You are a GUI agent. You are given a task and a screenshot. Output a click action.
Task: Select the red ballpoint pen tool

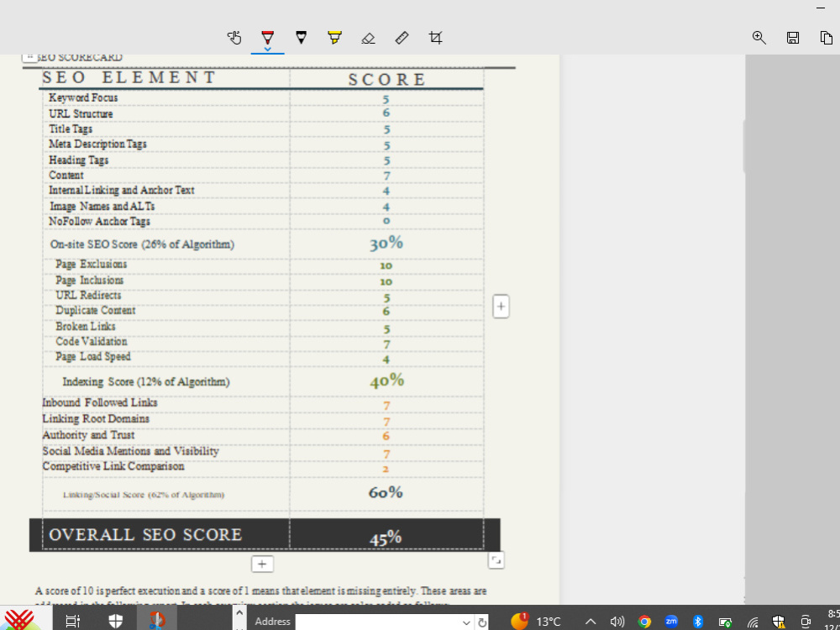(x=267, y=37)
